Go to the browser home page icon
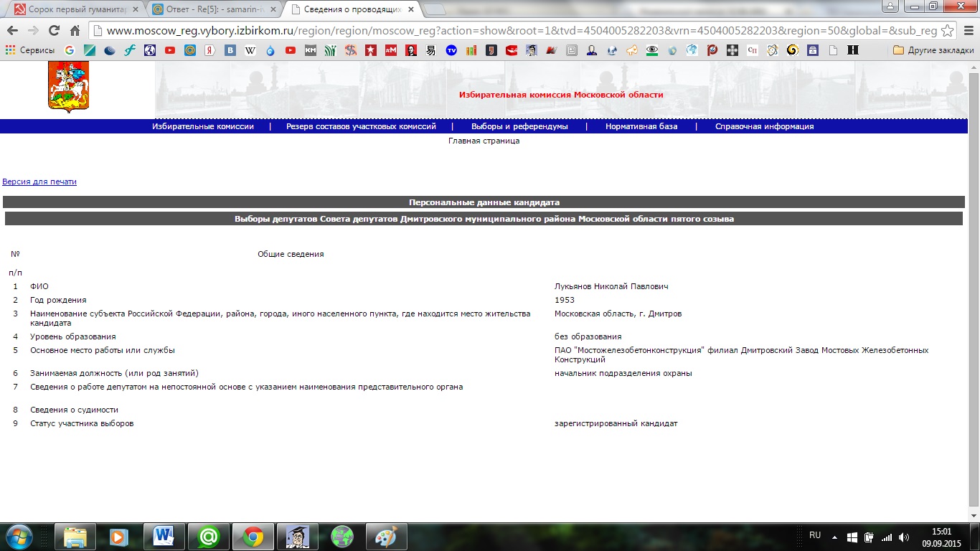This screenshot has width=980, height=551. click(75, 31)
